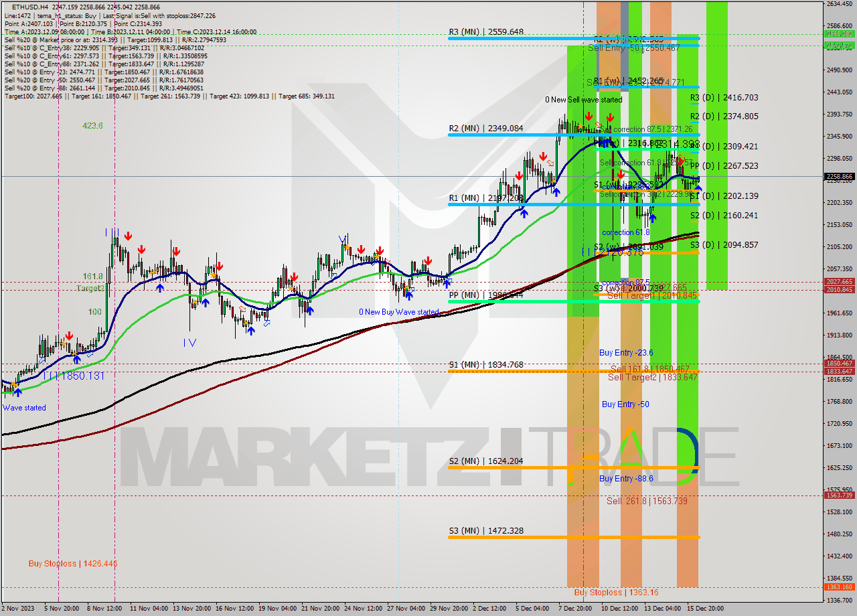Click the R2 (D) | 2374.805 daily pivot

pos(724,116)
